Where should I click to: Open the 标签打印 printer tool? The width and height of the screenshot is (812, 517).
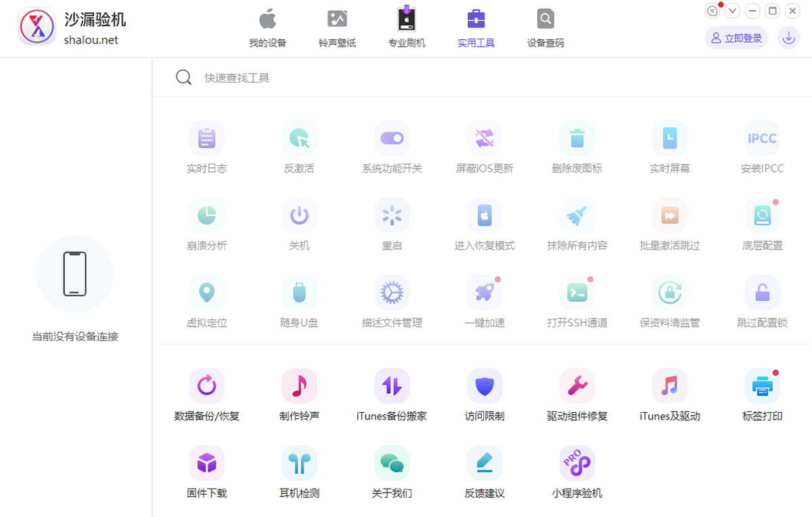pyautogui.click(x=762, y=386)
